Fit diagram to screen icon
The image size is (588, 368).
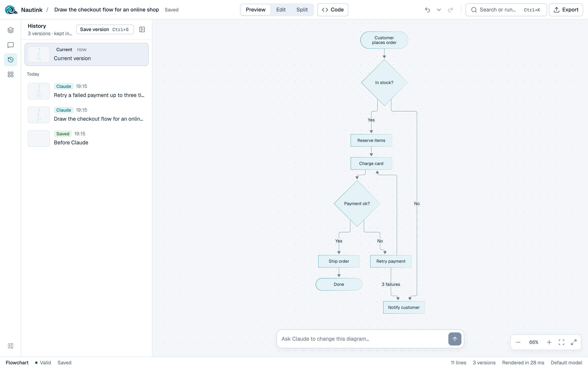(561, 342)
